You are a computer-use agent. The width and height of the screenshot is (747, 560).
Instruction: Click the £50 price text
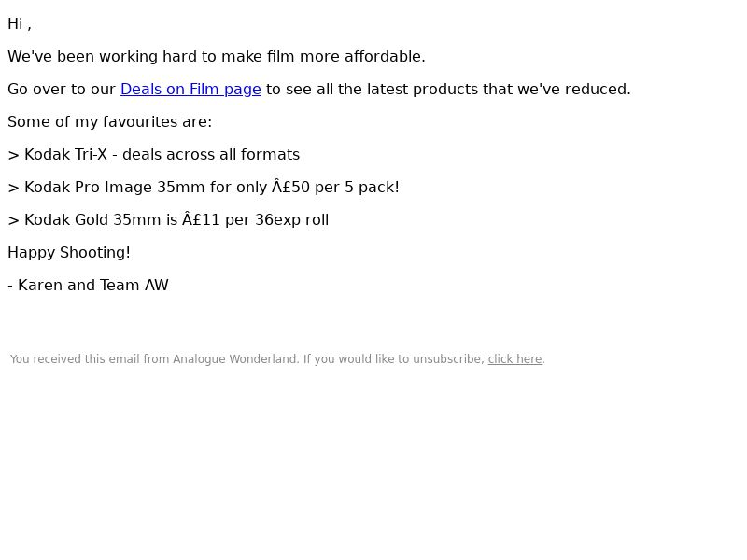coord(290,188)
